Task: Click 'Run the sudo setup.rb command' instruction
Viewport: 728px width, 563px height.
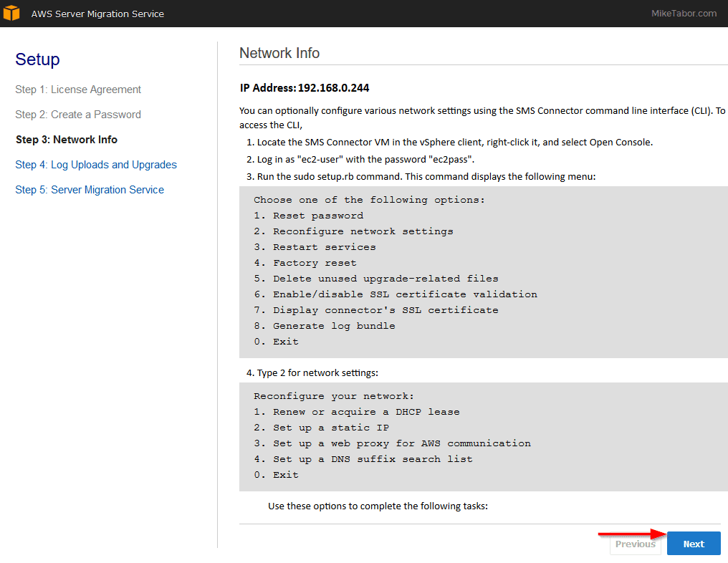Action: [421, 176]
